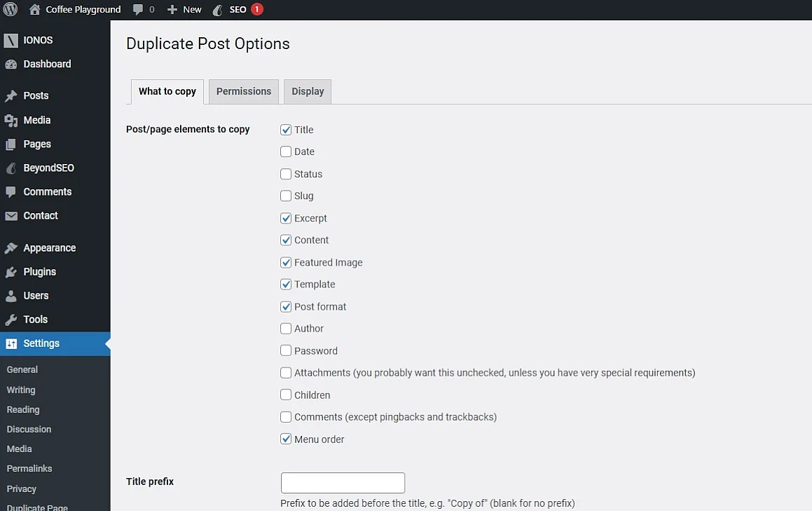Uncheck the Post format checkbox

pos(286,306)
